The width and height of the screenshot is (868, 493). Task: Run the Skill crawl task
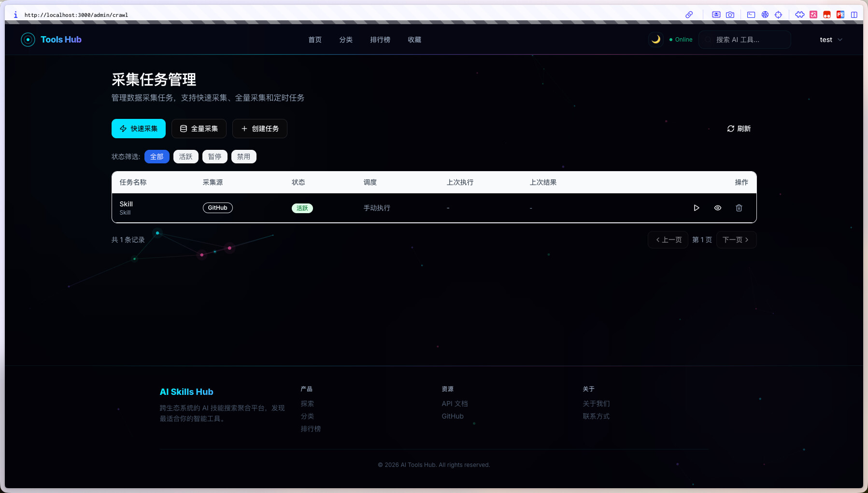coord(696,208)
